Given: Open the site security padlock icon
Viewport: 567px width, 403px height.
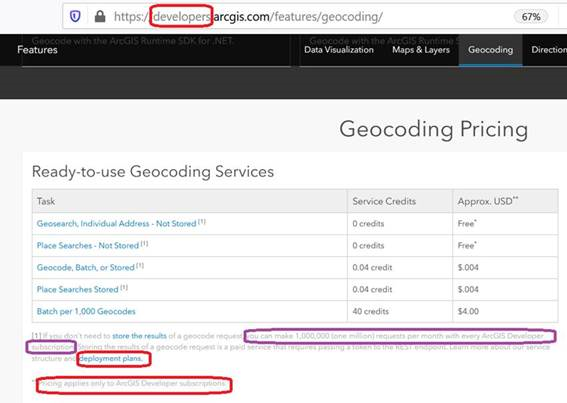Looking at the screenshot, I should (100, 16).
